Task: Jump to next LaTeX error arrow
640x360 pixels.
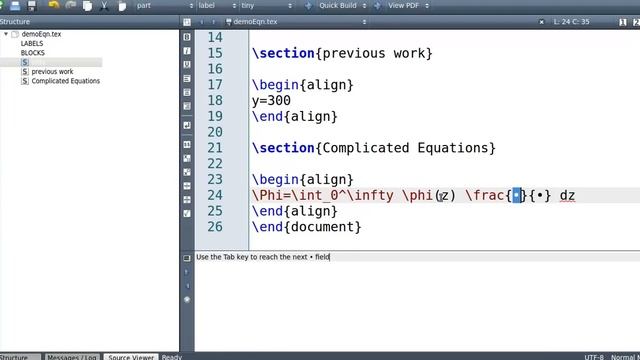Action: click(x=187, y=286)
